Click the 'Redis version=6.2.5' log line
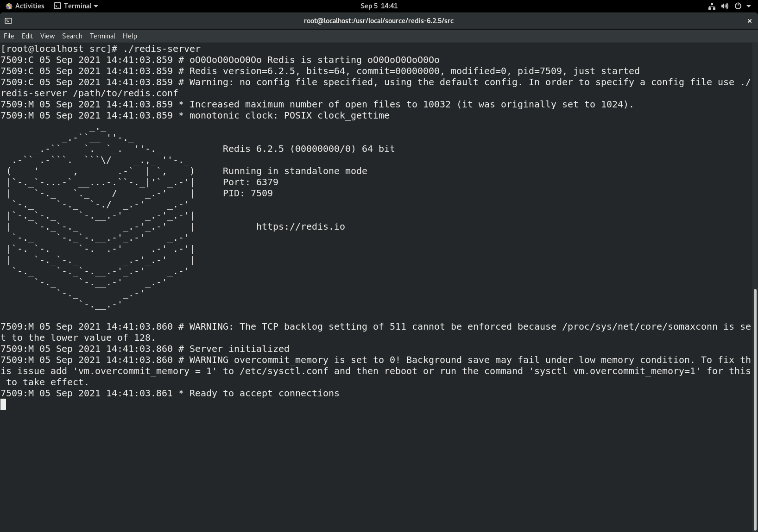 pyautogui.click(x=320, y=71)
